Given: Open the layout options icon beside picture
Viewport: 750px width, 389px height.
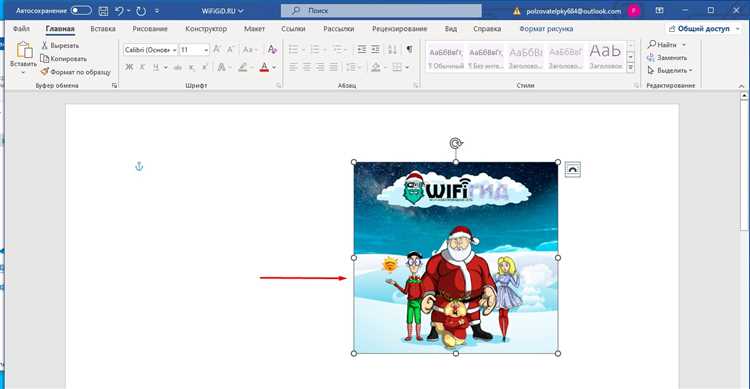Looking at the screenshot, I should pos(573,169).
